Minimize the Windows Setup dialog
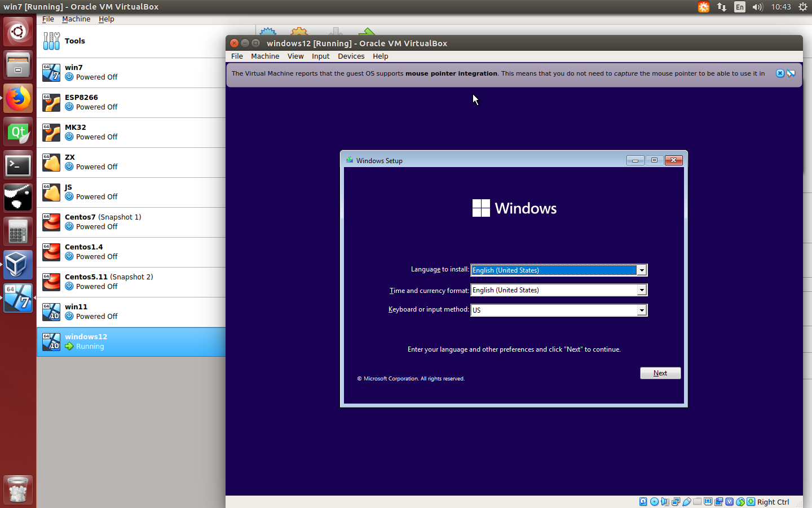 tap(635, 160)
